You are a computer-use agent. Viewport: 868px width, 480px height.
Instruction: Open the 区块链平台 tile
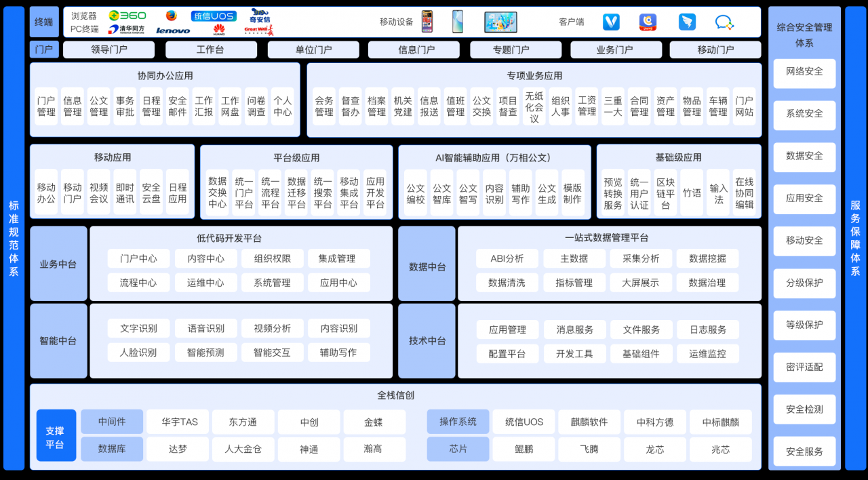(x=665, y=193)
